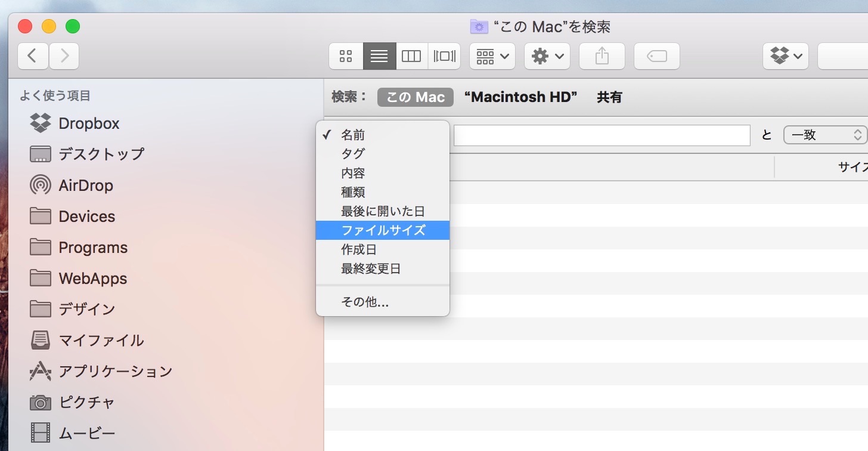Click the Dropbox icon in sidebar

click(41, 123)
